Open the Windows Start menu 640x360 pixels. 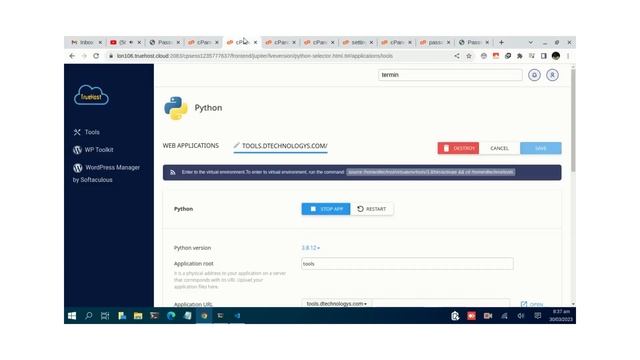tap(72, 316)
